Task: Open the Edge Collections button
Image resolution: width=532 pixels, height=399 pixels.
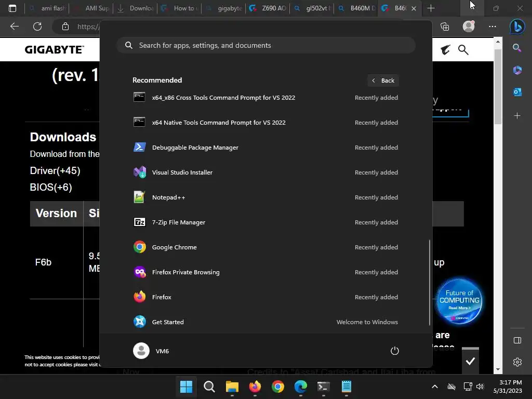Action: [445, 26]
